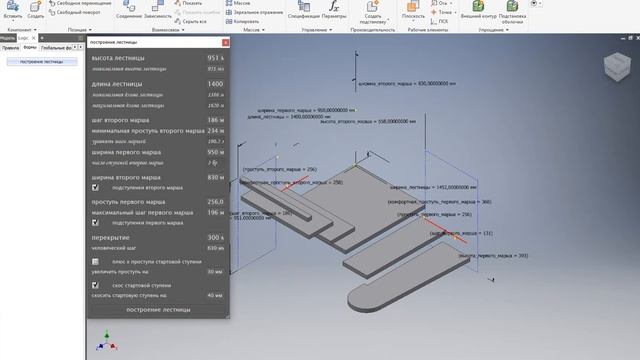
Task: Click the ПСК (UCS) tool
Action: tap(440, 22)
